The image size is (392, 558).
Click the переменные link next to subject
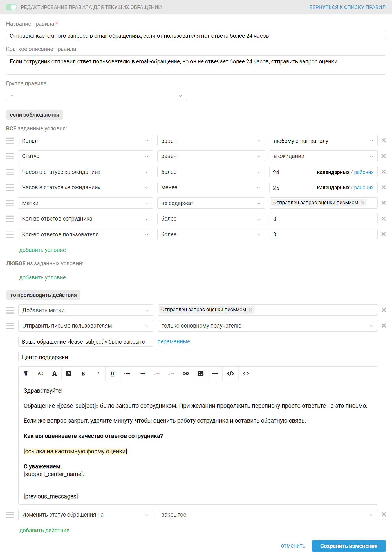point(174,341)
